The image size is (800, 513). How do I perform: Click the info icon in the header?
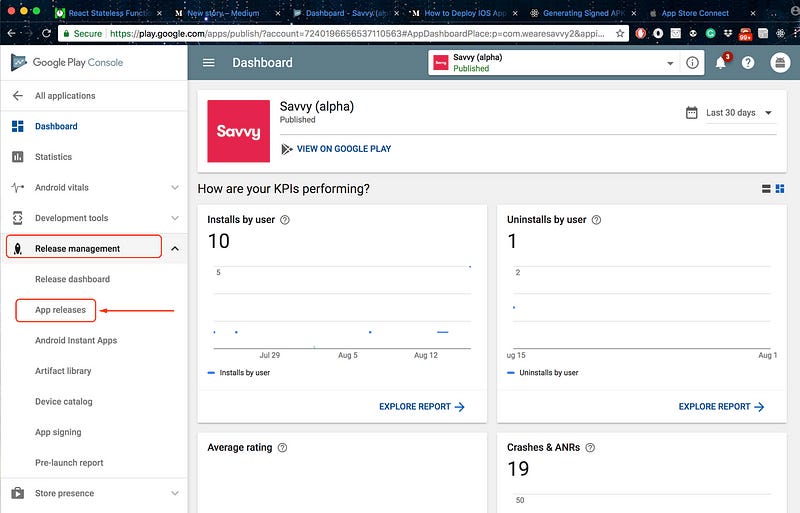tap(692, 62)
